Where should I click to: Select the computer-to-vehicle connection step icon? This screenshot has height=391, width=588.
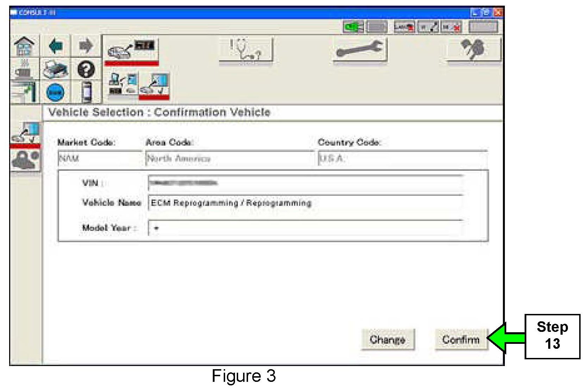[x=122, y=84]
